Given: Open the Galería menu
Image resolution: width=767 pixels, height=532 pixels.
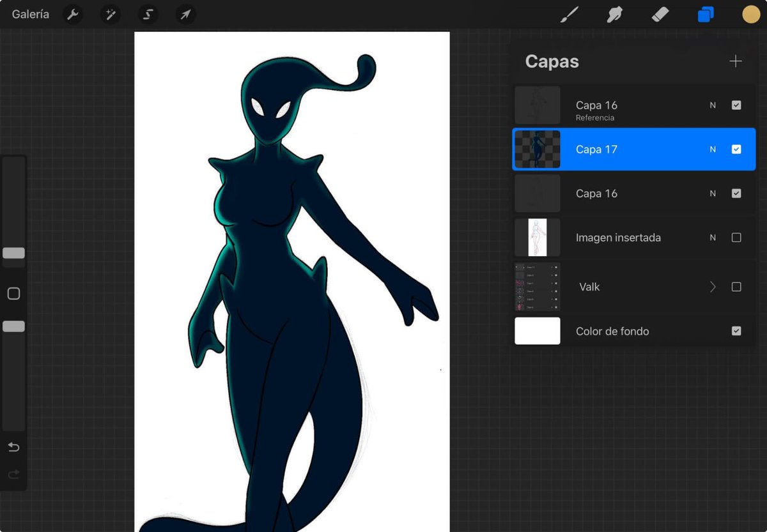Looking at the screenshot, I should pos(30,14).
